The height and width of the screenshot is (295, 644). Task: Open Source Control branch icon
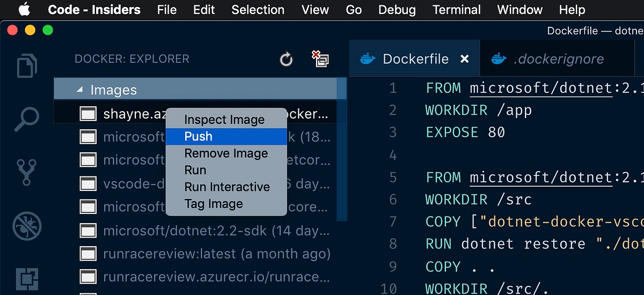pyautogui.click(x=27, y=172)
